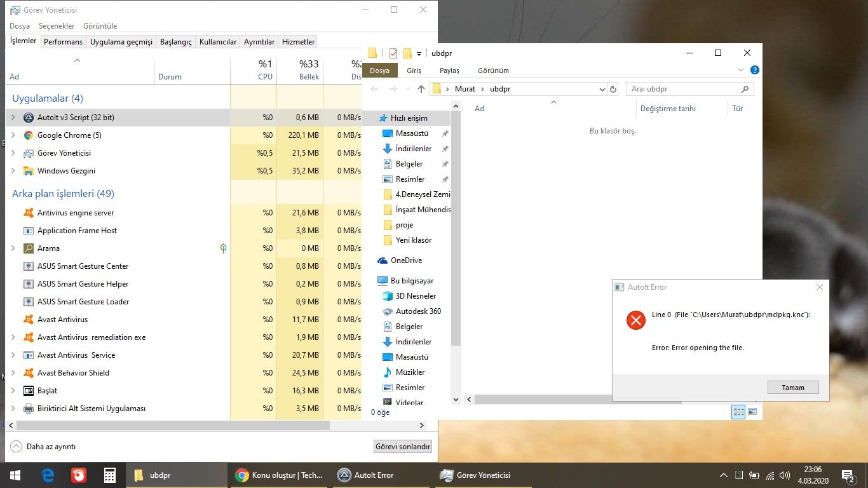Viewport: 868px width, 488px height.
Task: Click the File Explorer help icon
Action: (x=755, y=70)
